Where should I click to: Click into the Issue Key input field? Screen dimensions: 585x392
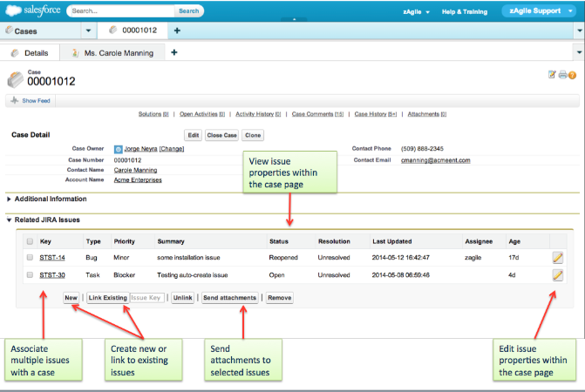(x=146, y=298)
